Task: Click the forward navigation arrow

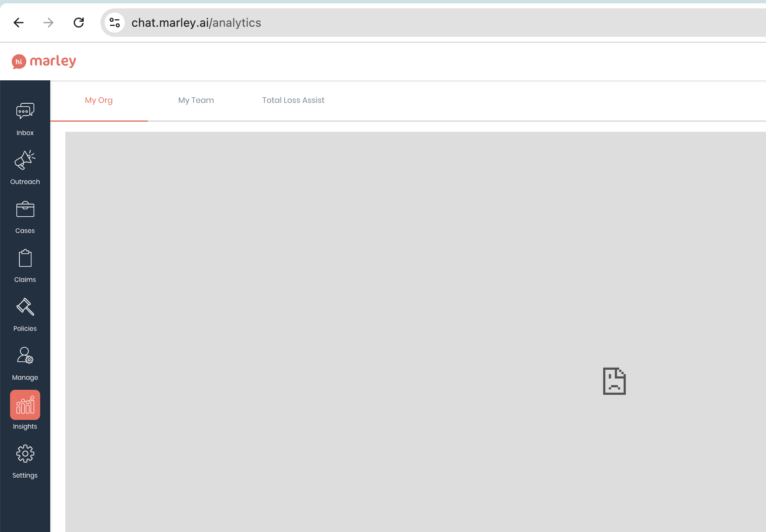Action: (48, 23)
